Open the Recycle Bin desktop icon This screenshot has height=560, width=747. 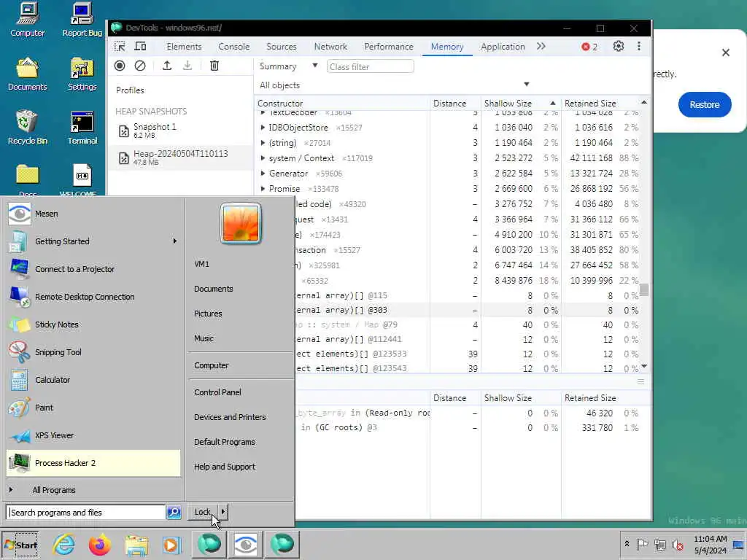(27, 127)
